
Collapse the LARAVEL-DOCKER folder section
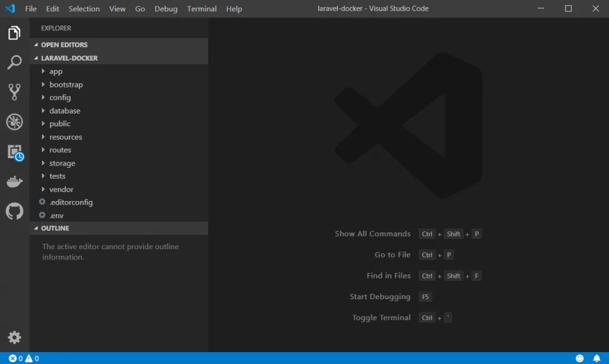[36, 58]
